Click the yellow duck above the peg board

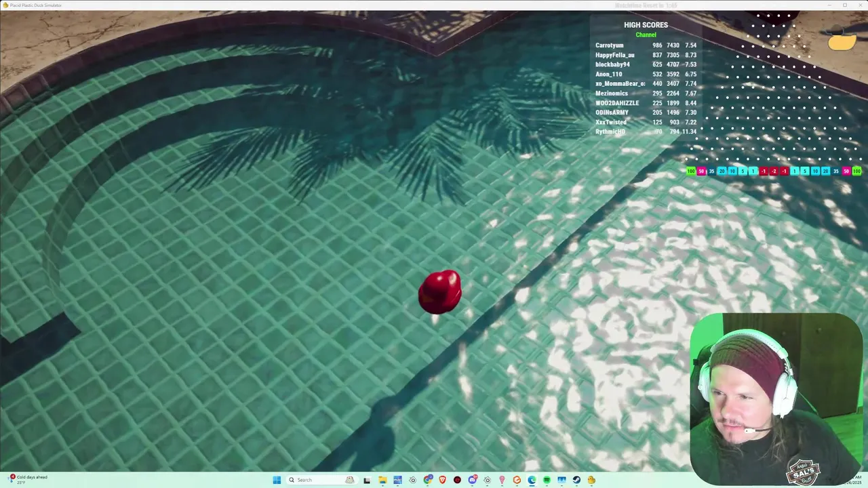[x=842, y=39]
